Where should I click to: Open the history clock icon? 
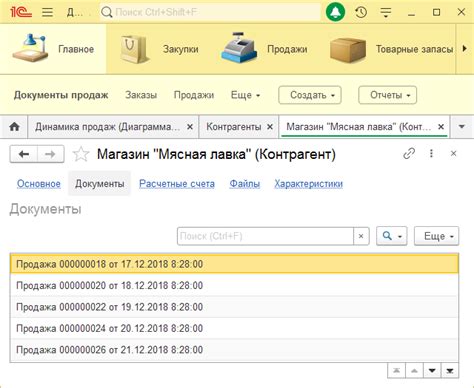[x=361, y=12]
